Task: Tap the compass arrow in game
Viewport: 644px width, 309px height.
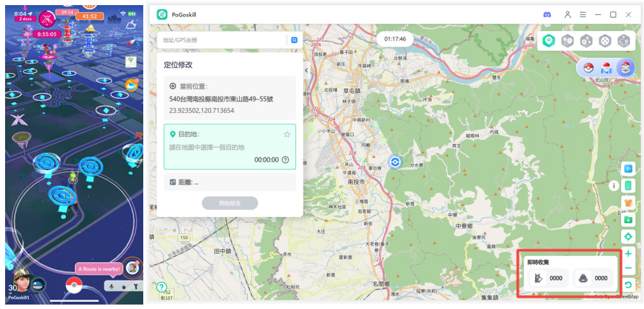Action: click(130, 43)
